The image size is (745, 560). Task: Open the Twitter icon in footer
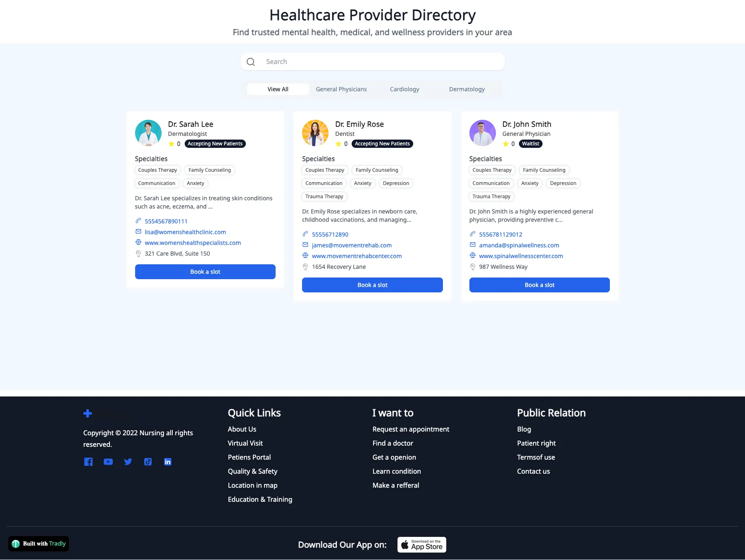pos(128,462)
